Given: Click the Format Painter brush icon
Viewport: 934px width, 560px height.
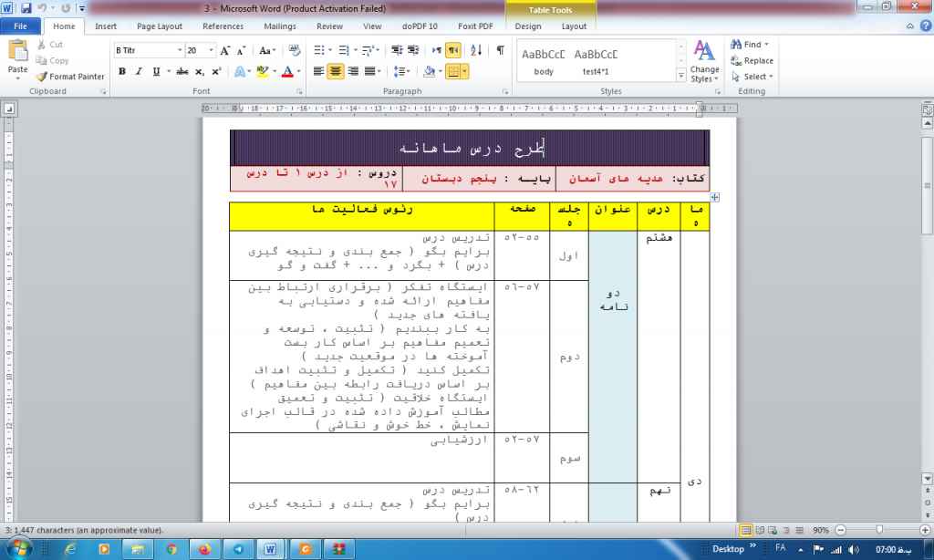Looking at the screenshot, I should coord(42,77).
